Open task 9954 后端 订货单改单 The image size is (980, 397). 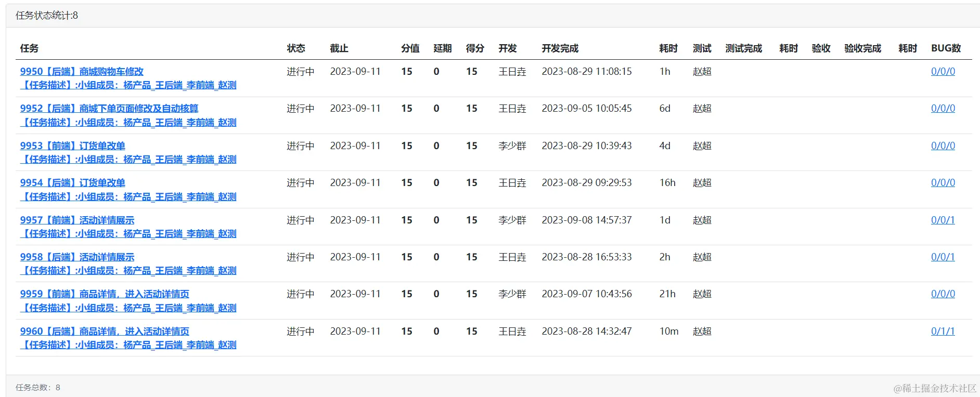point(72,183)
